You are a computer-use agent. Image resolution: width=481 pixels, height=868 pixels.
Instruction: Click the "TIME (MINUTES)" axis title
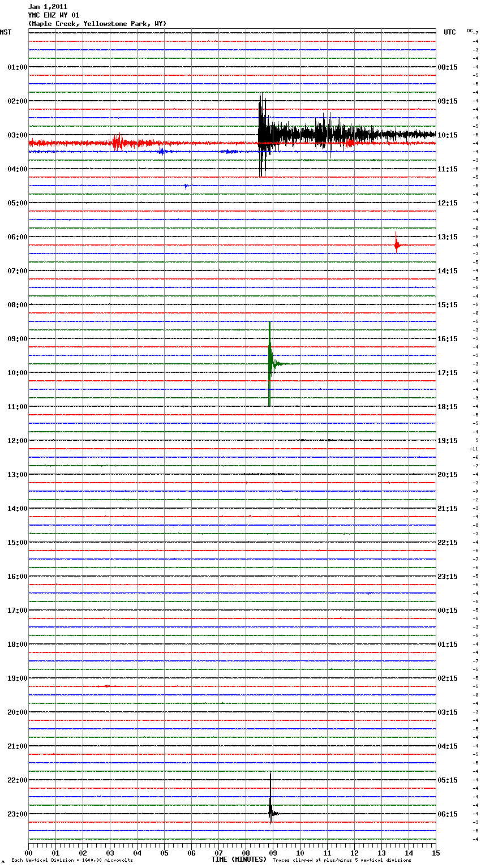pos(239,859)
